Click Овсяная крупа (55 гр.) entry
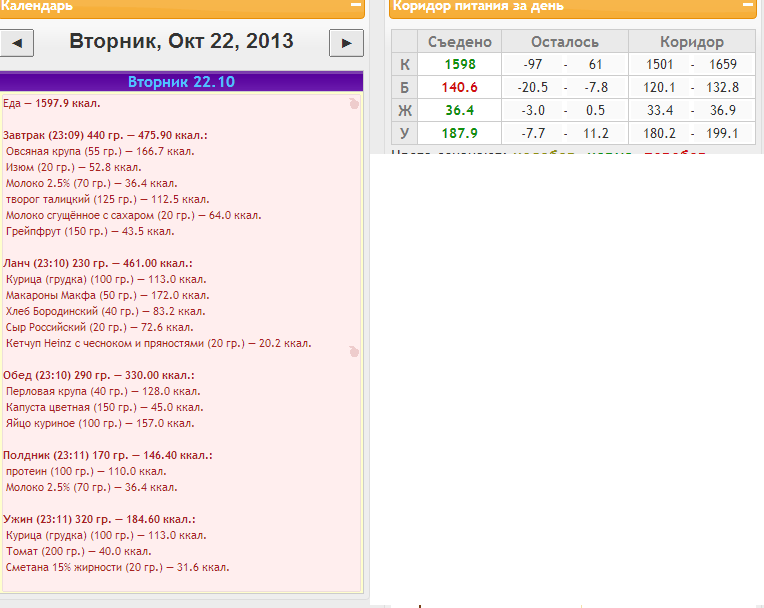The width and height of the screenshot is (764, 608). pos(100,151)
